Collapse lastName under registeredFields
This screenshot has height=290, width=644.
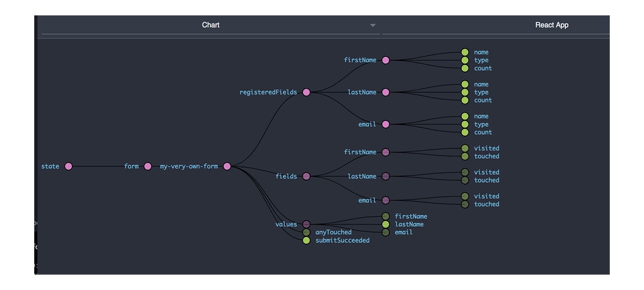click(385, 92)
